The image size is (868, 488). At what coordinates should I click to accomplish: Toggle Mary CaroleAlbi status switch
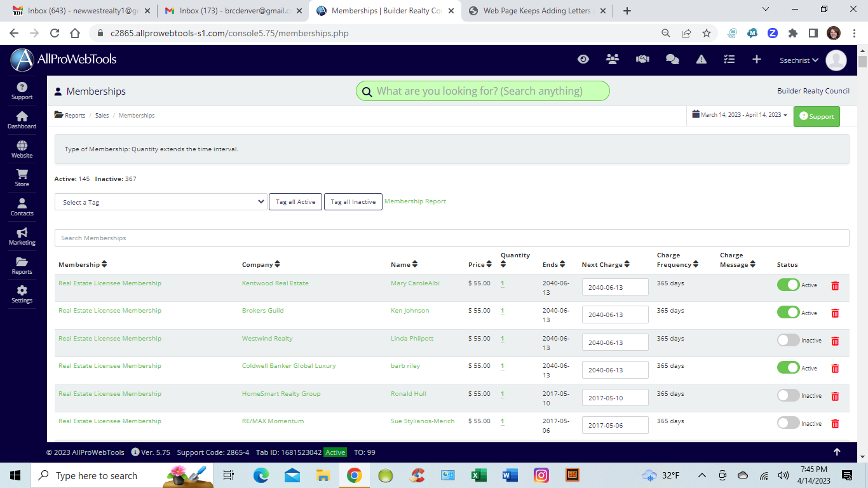pyautogui.click(x=788, y=285)
